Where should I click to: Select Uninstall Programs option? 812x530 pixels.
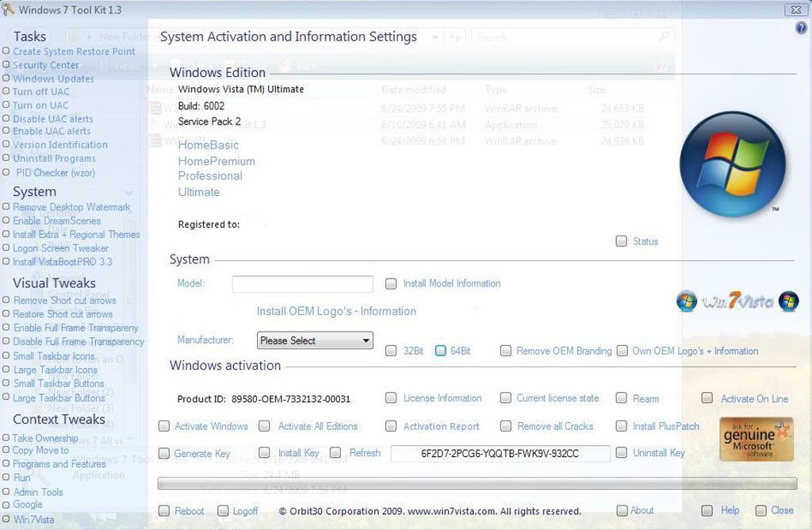coord(6,158)
